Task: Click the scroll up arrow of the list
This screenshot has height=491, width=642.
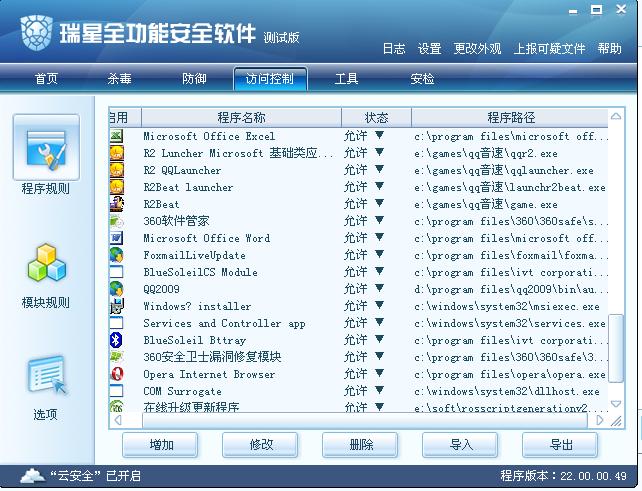Action: (x=616, y=116)
